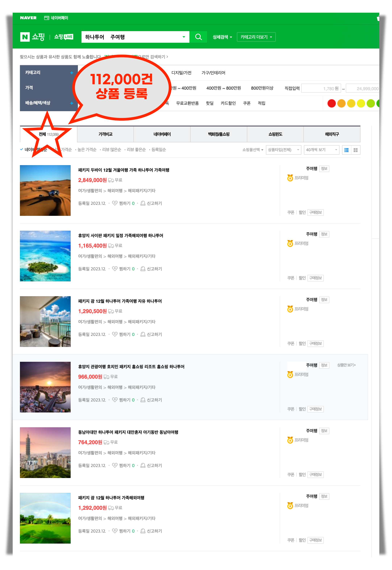Image resolution: width=392 pixels, height=570 pixels.
Task: Click 구매정보 button on Dubai listing
Action: coord(315,212)
